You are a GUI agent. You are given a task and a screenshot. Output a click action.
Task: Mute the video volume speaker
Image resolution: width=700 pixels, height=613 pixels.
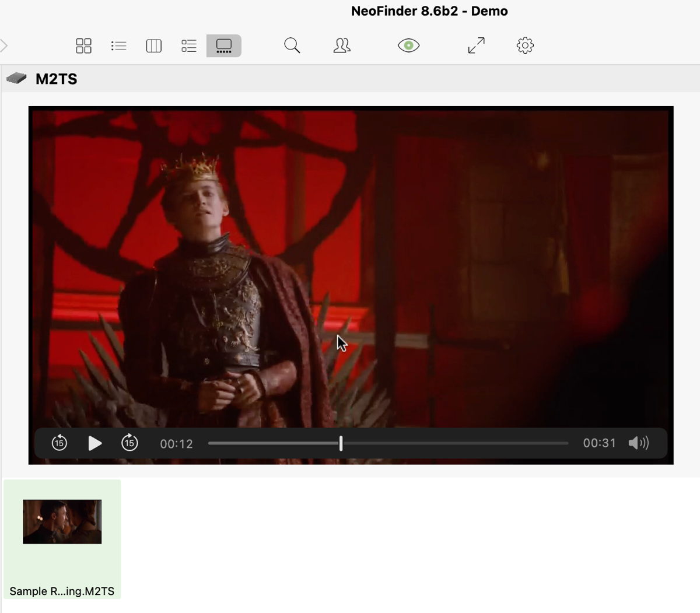pos(639,443)
